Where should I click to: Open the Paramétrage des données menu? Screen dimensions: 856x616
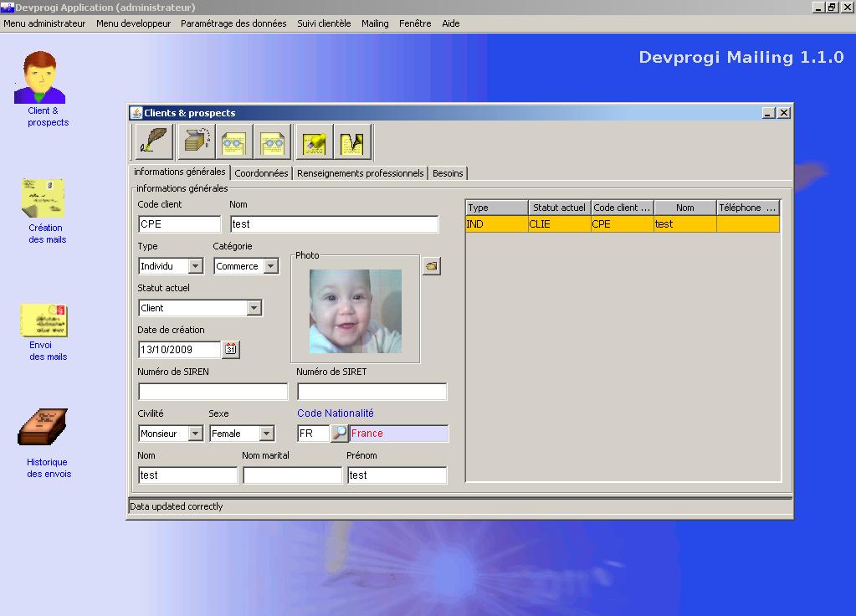click(x=233, y=23)
